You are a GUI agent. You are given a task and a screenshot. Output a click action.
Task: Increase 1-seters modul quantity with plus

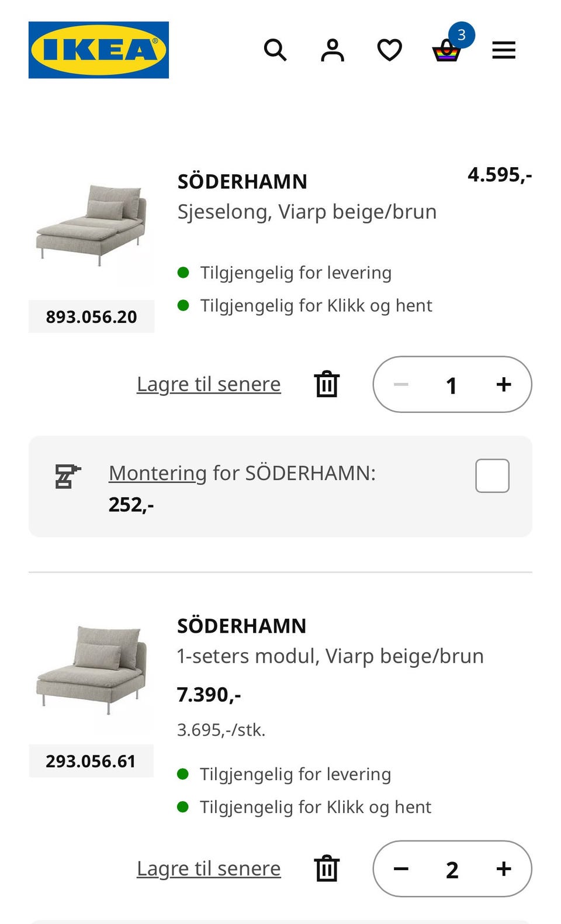tap(504, 868)
